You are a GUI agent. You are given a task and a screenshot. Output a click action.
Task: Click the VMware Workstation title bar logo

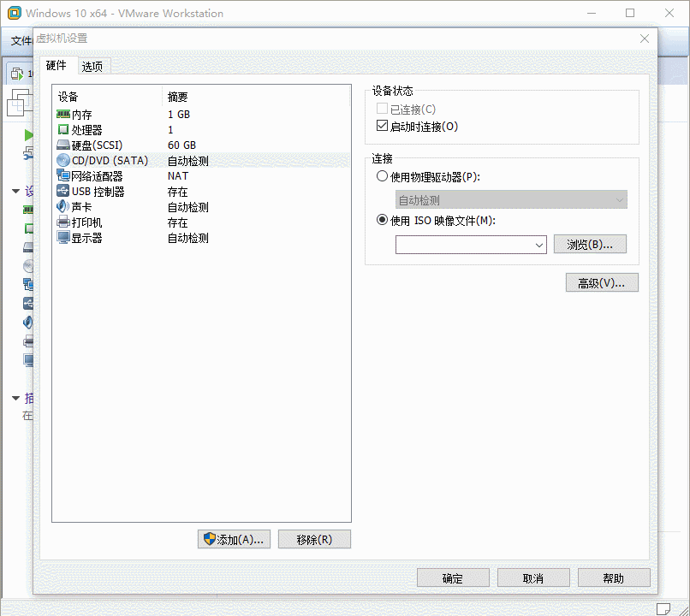pyautogui.click(x=14, y=13)
